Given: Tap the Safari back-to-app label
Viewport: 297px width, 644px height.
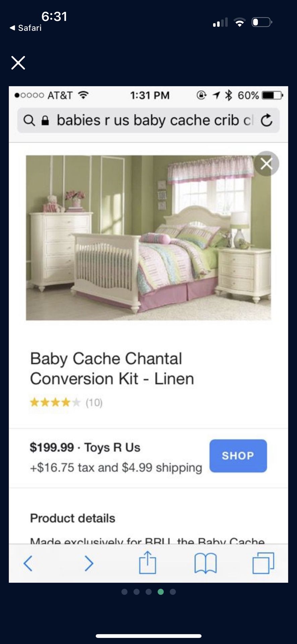Looking at the screenshot, I should click(26, 28).
